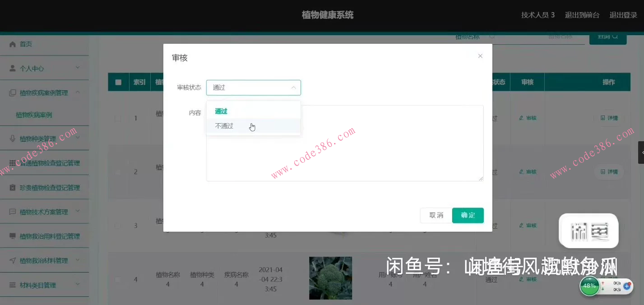Screen dimensions: 644x305
Task: Select 不通过 from the status dropdown list
Action: pos(224,125)
